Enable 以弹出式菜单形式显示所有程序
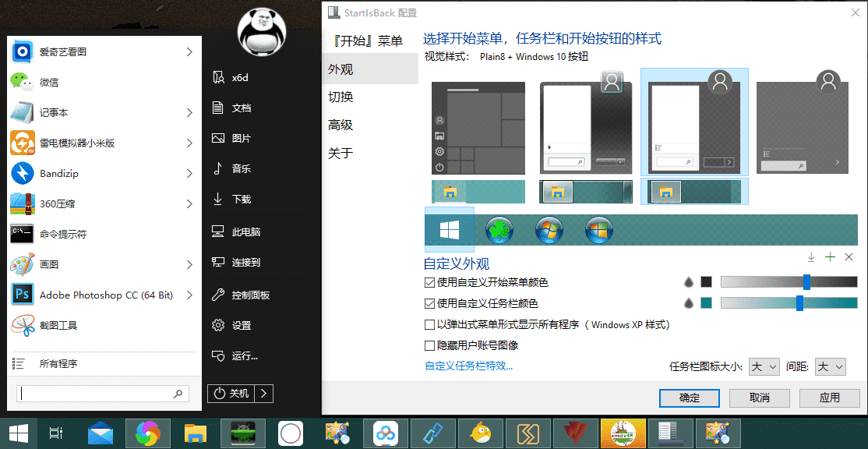Screen dimensions: 868x449 [x=429, y=326]
